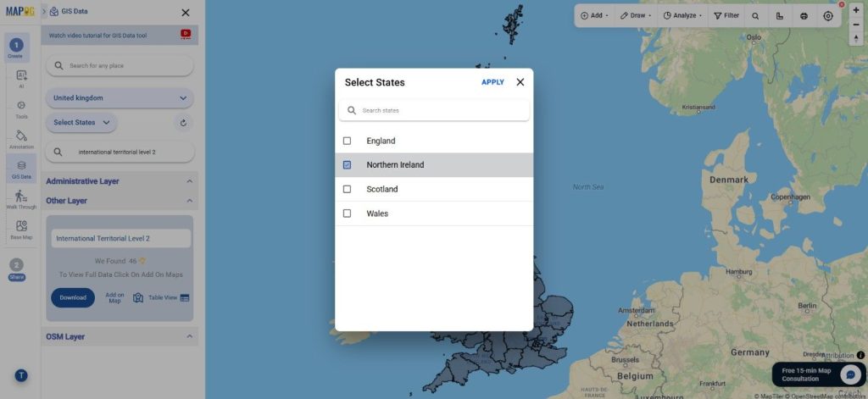The height and width of the screenshot is (399, 868).
Task: Open the AI tool in sidebar
Action: (21, 79)
